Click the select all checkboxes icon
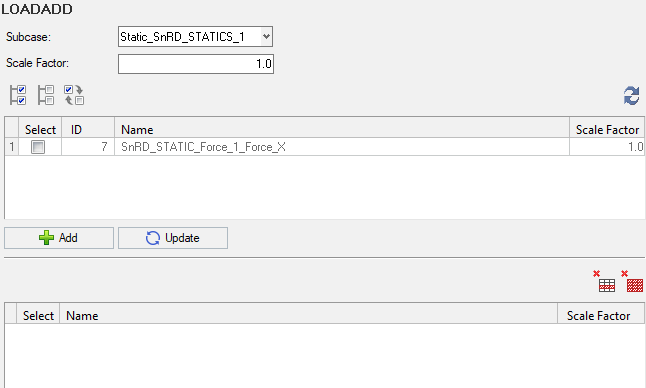 pyautogui.click(x=18, y=95)
